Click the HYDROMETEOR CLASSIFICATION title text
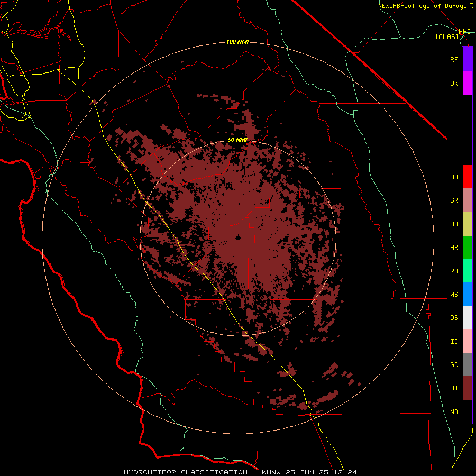Viewport: 476px width, 476px height. (x=186, y=472)
